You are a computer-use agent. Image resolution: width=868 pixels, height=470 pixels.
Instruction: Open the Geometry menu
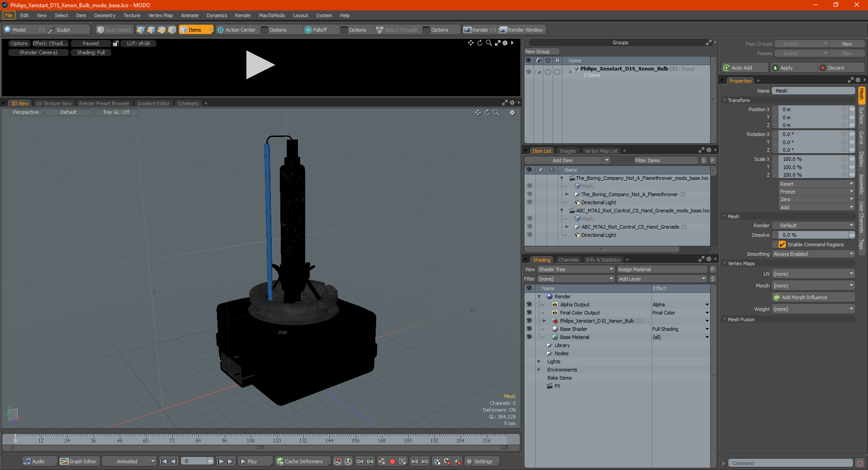tap(104, 15)
